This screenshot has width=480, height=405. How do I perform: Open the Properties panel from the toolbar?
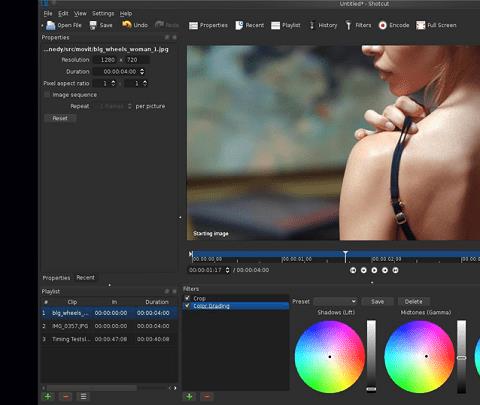(208, 25)
